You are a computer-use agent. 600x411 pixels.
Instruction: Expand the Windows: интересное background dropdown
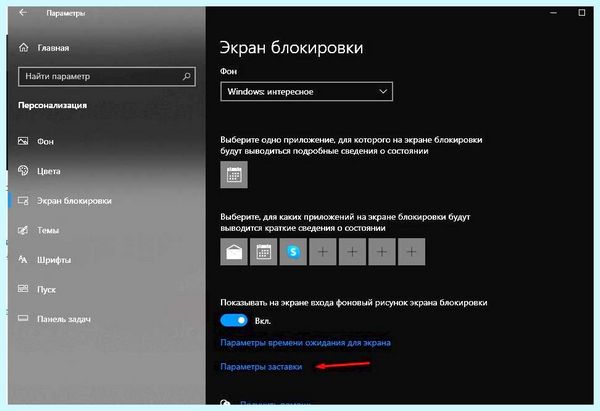pyautogui.click(x=307, y=91)
